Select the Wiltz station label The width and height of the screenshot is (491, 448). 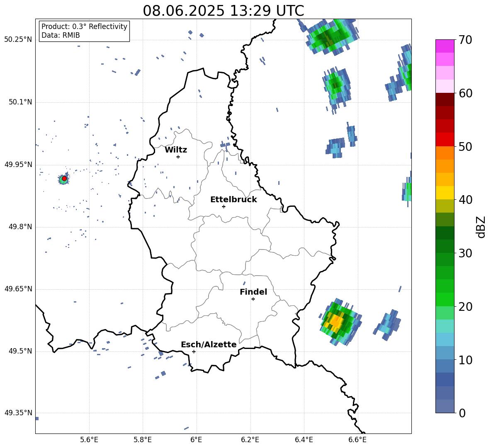coord(176,150)
